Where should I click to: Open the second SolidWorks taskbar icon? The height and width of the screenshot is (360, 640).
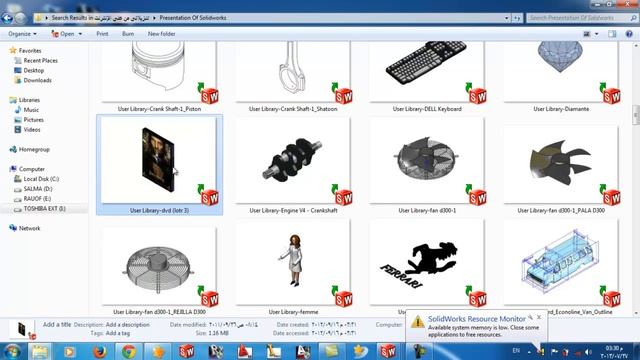click(x=387, y=351)
